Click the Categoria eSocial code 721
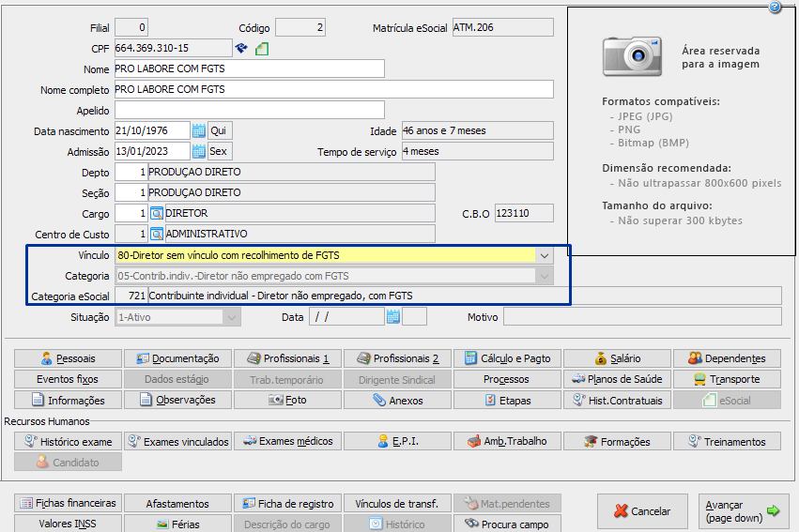Screen dimensions: 799x532 click(x=131, y=296)
